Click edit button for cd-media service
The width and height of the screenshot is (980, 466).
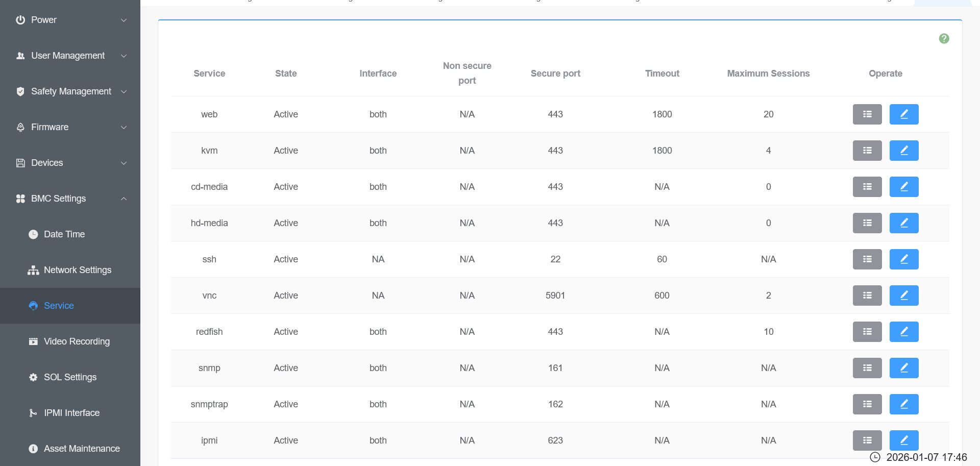[x=903, y=187]
